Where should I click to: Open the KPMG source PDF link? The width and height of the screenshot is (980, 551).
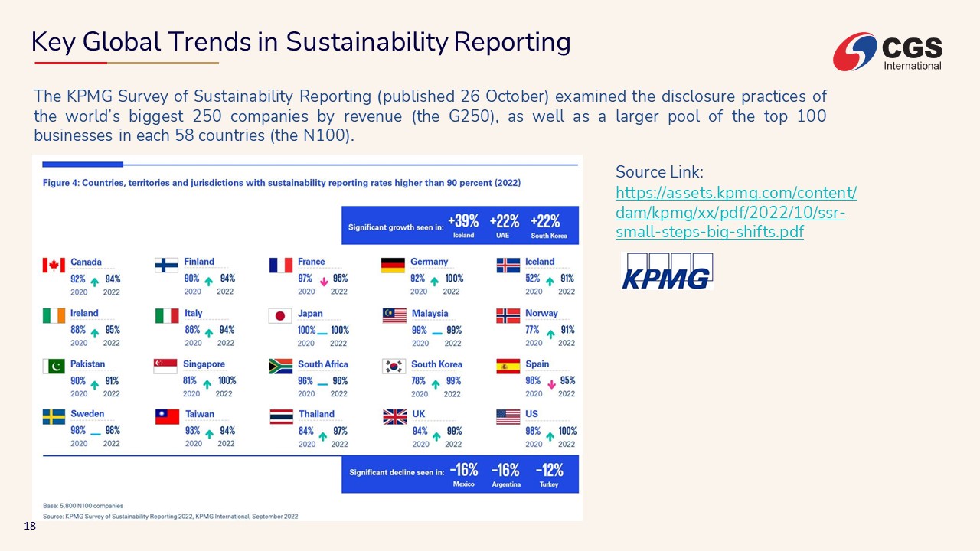tap(735, 212)
